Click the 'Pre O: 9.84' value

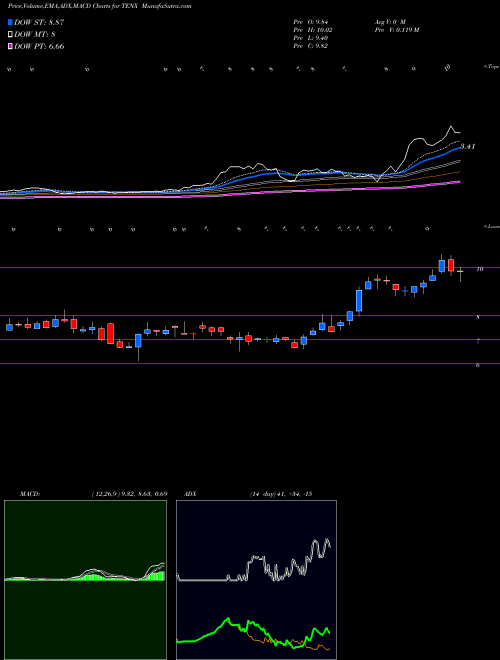(311, 22)
